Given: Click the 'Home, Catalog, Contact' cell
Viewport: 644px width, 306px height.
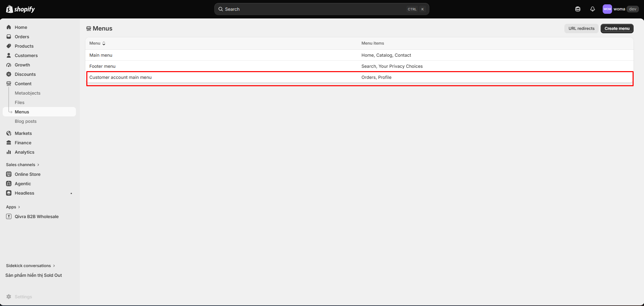Looking at the screenshot, I should pyautogui.click(x=386, y=55).
